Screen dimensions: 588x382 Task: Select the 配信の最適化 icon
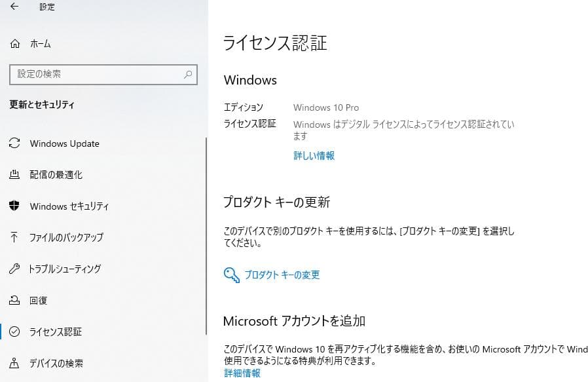tap(14, 175)
